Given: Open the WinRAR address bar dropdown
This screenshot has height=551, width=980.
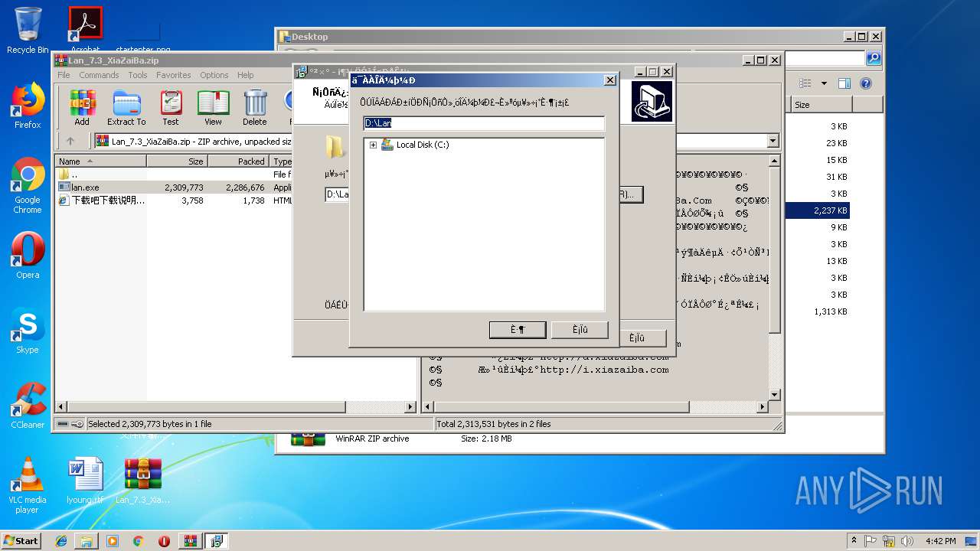Looking at the screenshot, I should point(773,141).
